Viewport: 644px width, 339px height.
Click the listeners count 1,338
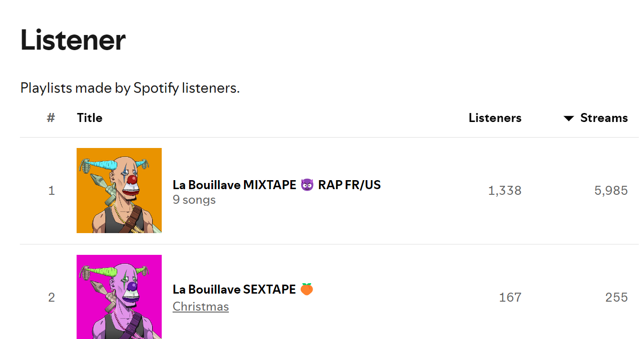[x=505, y=190]
